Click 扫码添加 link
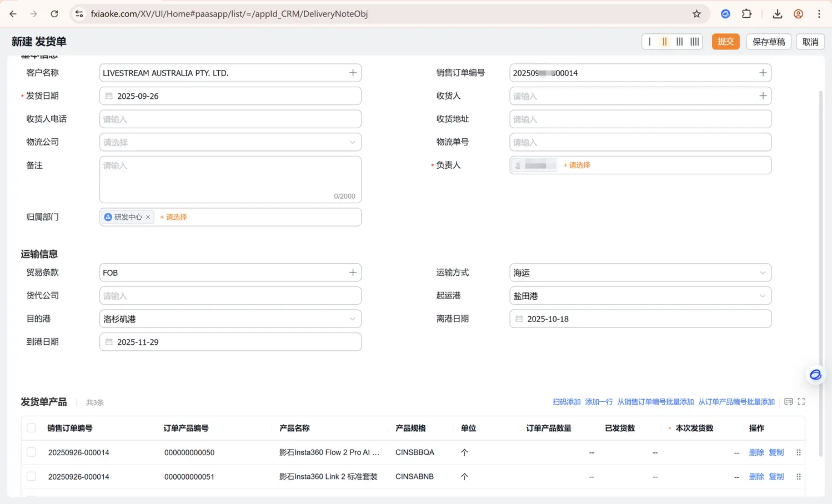The height and width of the screenshot is (504, 832). 566,402
